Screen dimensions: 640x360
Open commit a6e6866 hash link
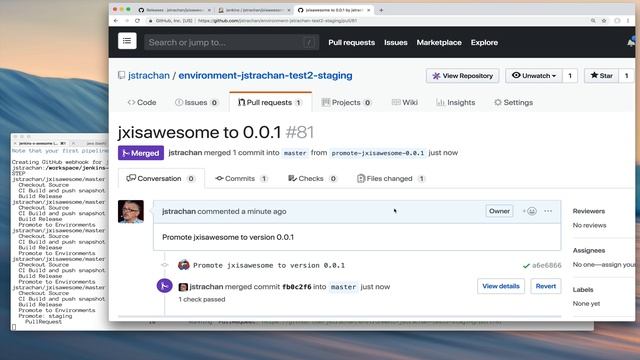(x=547, y=265)
